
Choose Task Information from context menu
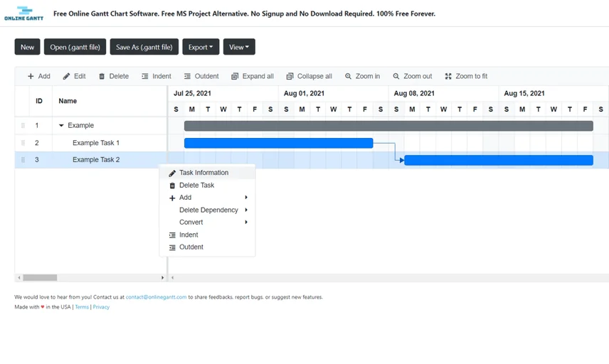coord(208,172)
